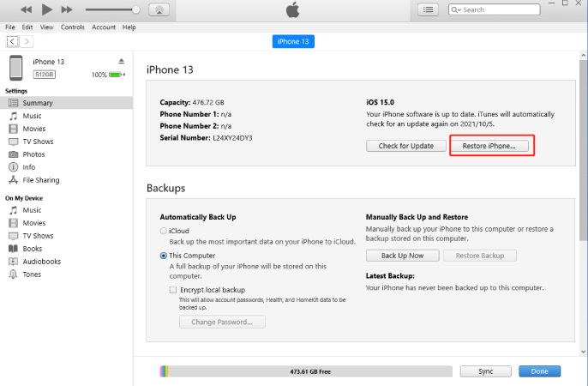Click the 512GB capacity badge
Screen dimensions: 588x386
[45, 75]
